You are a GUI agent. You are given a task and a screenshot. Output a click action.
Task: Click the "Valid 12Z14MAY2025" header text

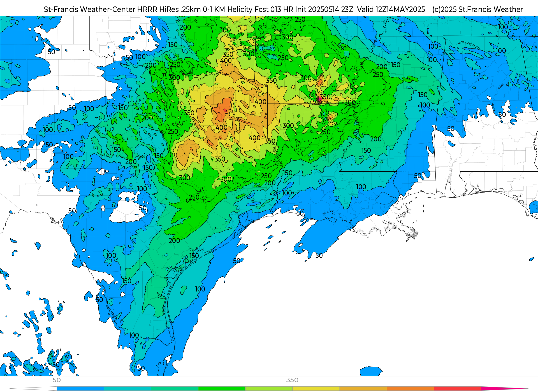tap(391, 10)
